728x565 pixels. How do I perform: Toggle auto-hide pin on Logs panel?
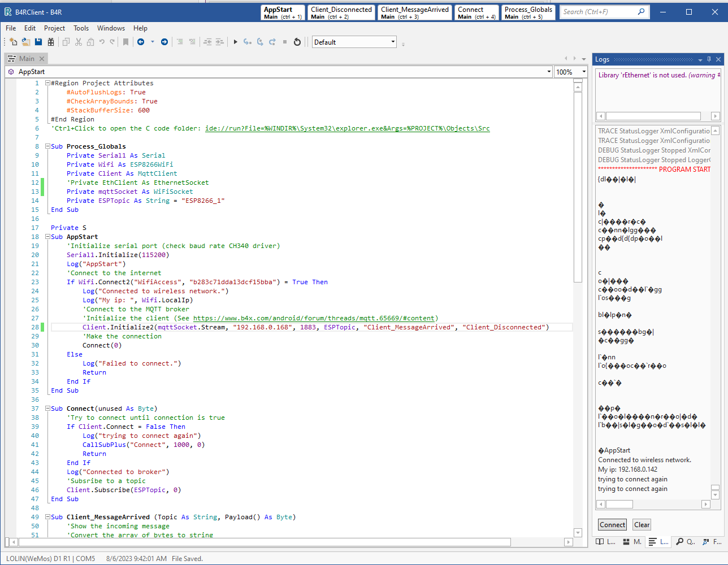pyautogui.click(x=709, y=59)
